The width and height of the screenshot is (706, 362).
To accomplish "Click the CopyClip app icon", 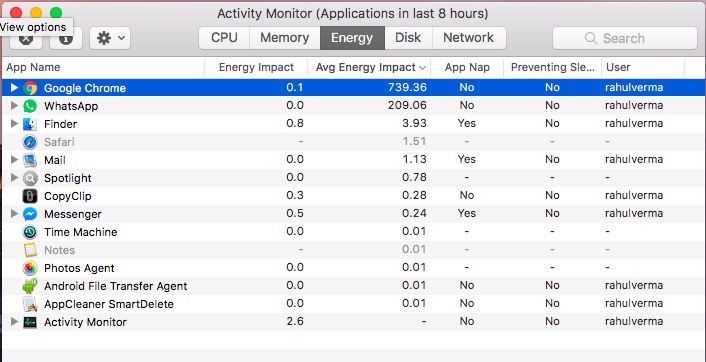I will pyautogui.click(x=30, y=196).
